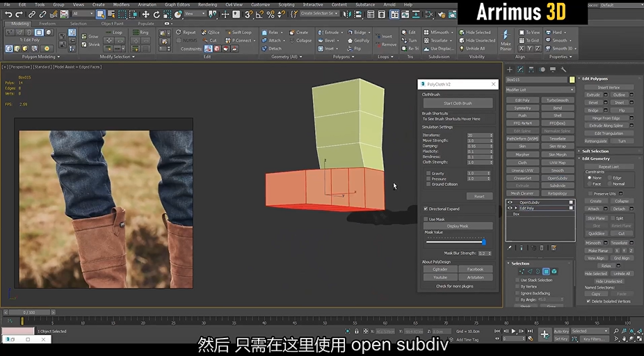This screenshot has width=644, height=356.
Task: Expand Modify Selection panel dropdown
Action: click(x=117, y=56)
